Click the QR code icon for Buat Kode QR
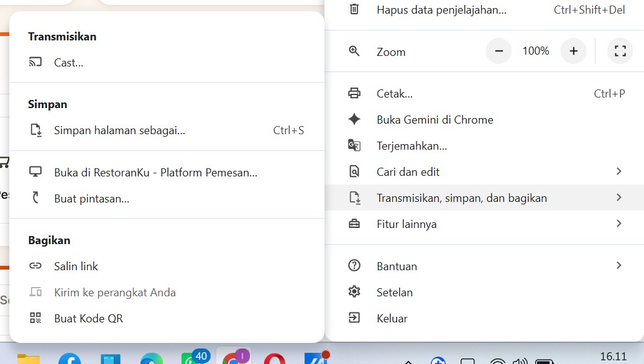Viewport: 644px width, 364px height. (35, 317)
